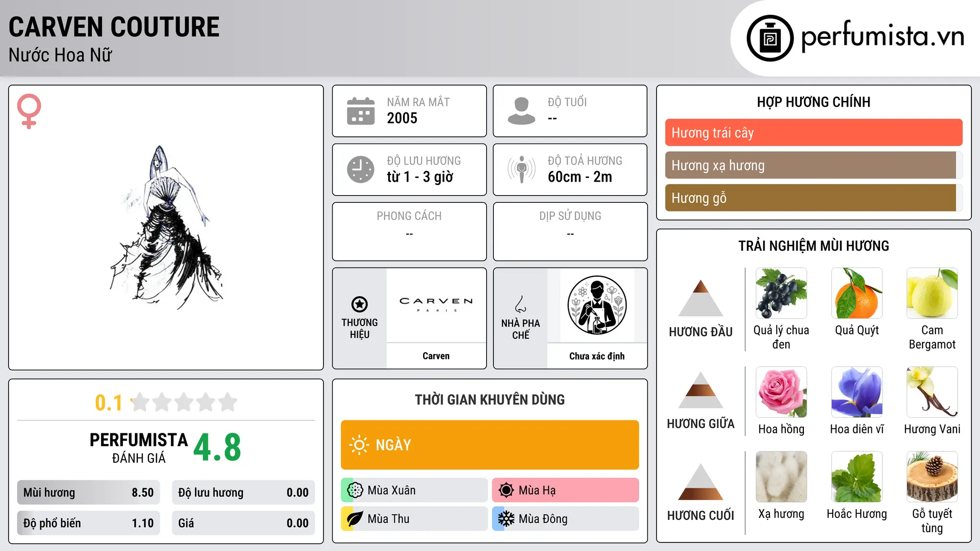Click the Độ lưu hương 0.00 score bar
Screen dimensions: 980x551
point(243,493)
